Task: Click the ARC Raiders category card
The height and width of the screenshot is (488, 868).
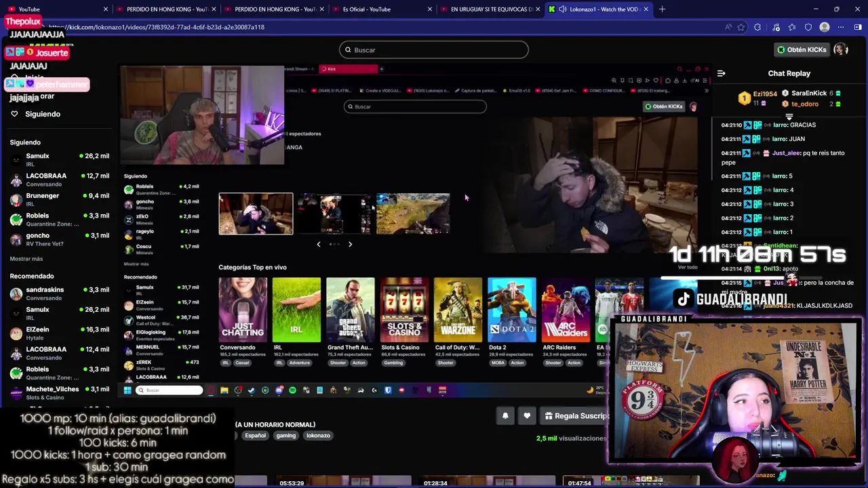Action: [566, 310]
